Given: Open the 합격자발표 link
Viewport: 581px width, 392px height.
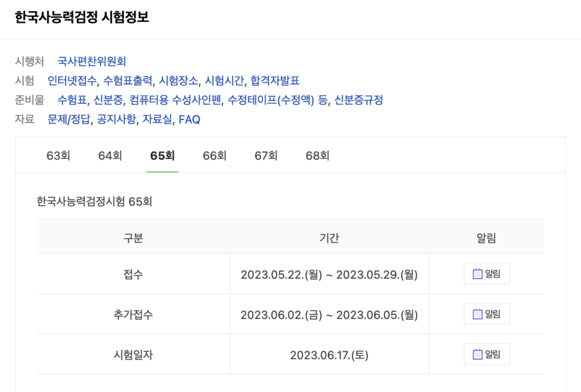Looking at the screenshot, I should coord(275,81).
